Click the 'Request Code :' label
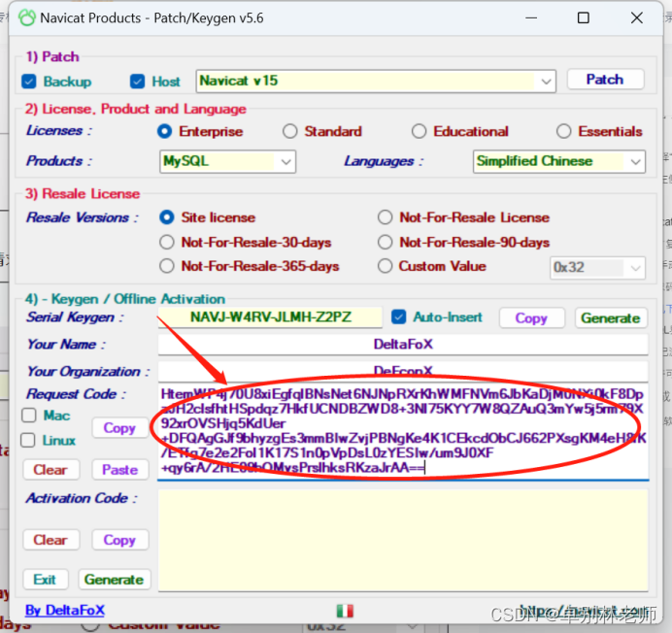The image size is (672, 633). coord(77,394)
